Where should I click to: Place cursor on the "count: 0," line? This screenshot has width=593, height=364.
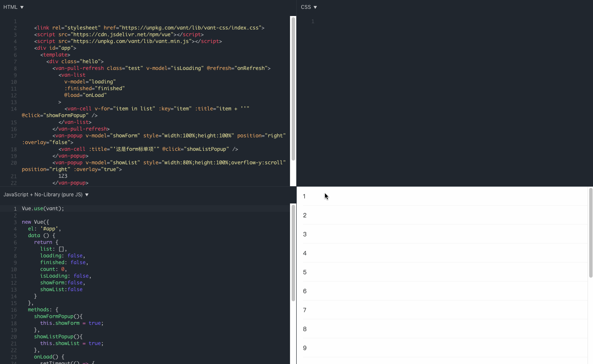(54, 269)
